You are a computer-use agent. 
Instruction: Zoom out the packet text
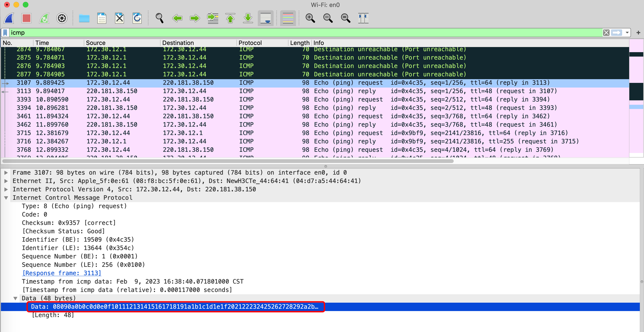click(328, 18)
